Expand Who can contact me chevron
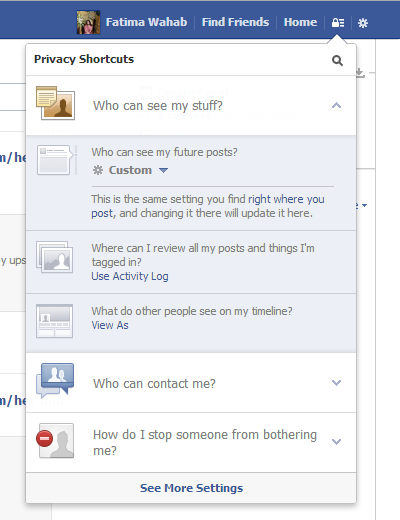 coord(336,383)
